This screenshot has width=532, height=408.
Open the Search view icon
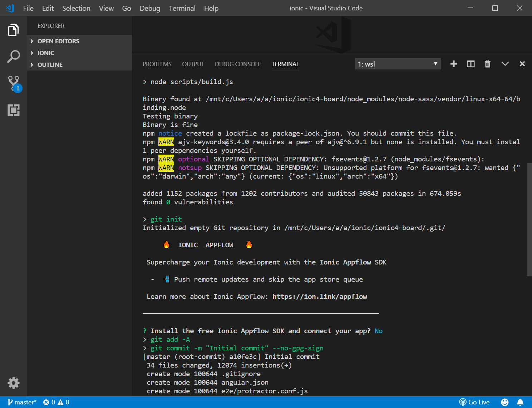13,57
